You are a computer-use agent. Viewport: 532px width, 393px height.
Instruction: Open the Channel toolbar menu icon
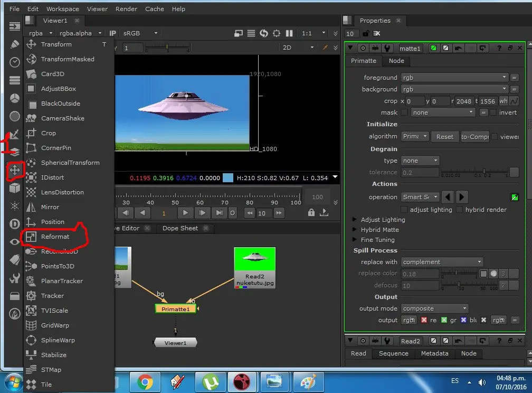15,80
